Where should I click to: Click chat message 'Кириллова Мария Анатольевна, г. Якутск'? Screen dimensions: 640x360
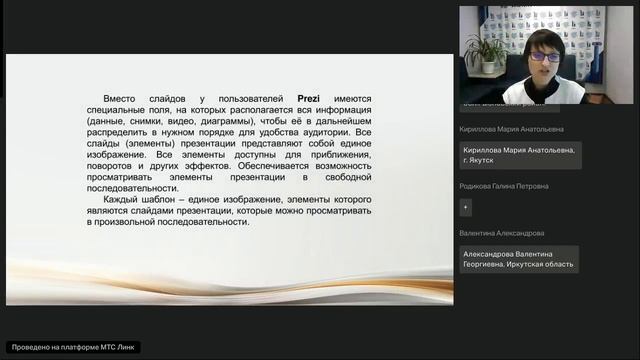(x=520, y=155)
